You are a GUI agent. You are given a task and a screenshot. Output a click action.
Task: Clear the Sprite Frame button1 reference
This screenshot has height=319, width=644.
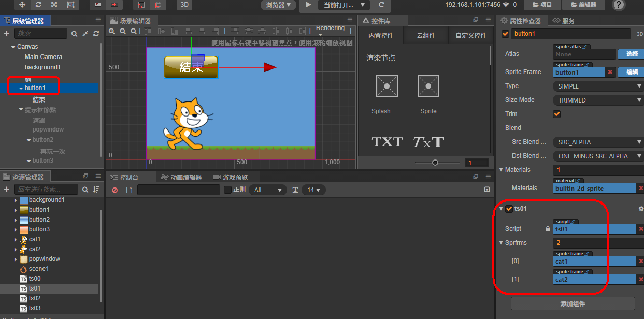coord(610,72)
